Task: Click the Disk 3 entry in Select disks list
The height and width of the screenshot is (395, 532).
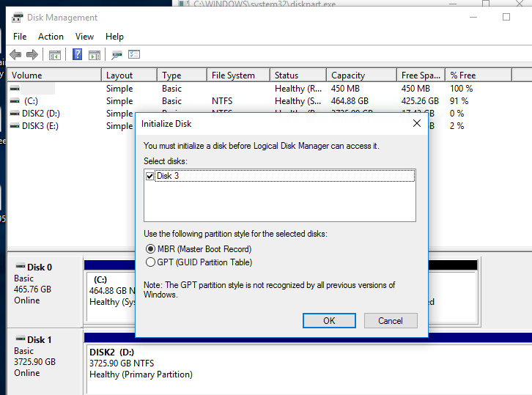Action: [284, 176]
